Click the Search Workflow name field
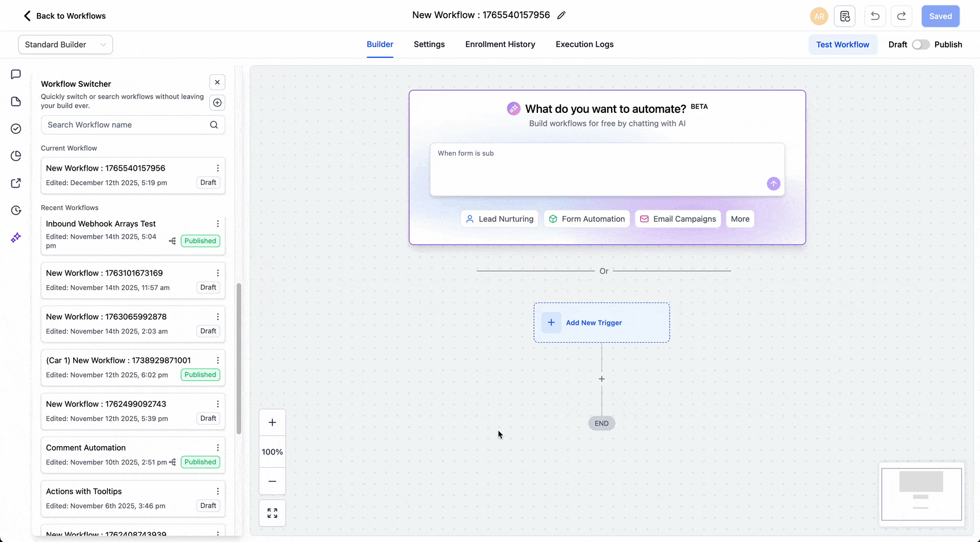 pyautogui.click(x=126, y=125)
